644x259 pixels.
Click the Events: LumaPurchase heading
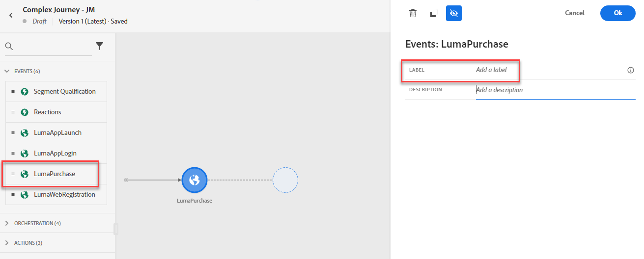(x=457, y=44)
